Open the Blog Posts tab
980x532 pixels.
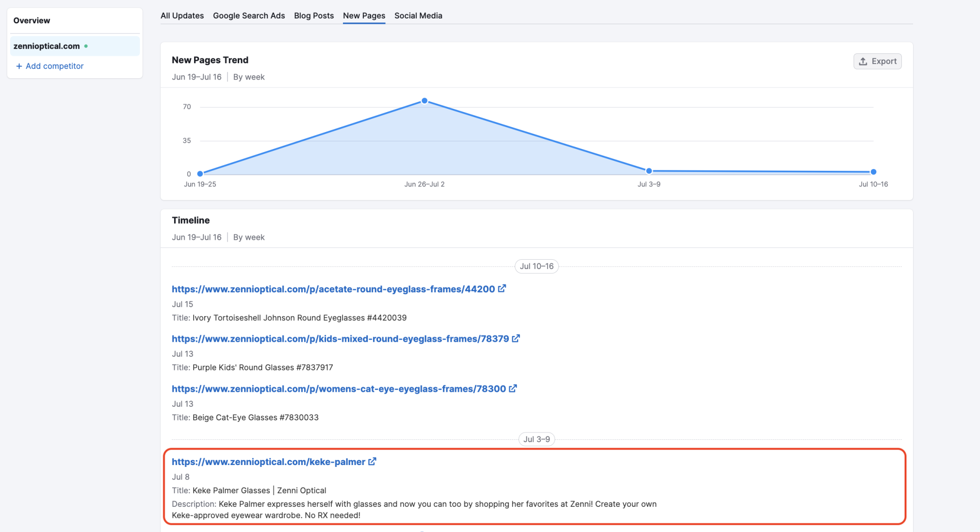tap(314, 16)
